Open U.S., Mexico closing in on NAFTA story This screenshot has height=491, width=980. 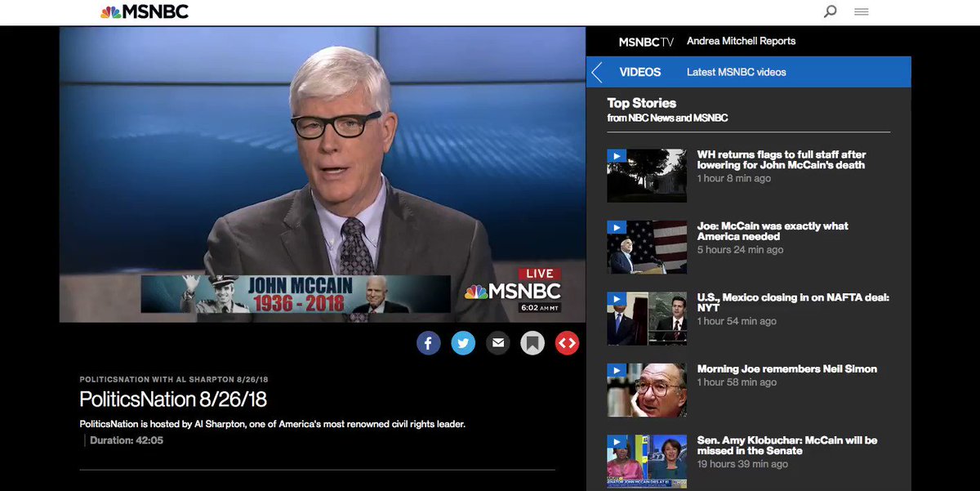(793, 302)
